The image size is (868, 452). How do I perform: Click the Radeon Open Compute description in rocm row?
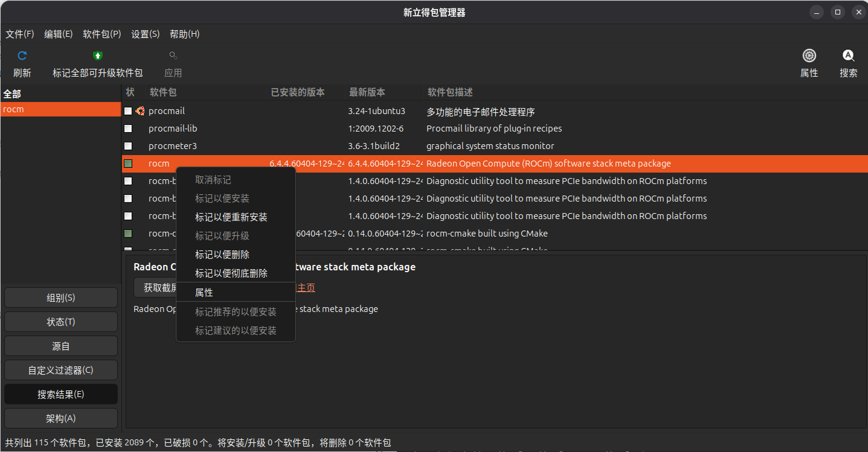(x=548, y=164)
